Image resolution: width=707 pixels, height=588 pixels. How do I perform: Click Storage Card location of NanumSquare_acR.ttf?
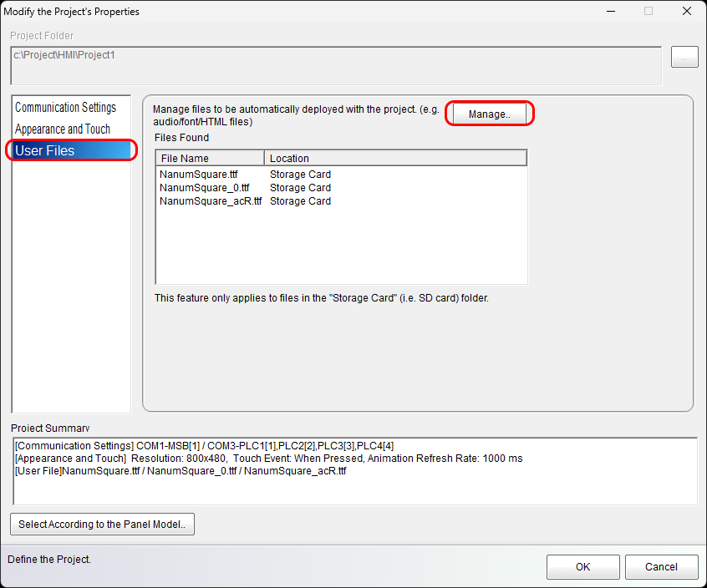[300, 201]
